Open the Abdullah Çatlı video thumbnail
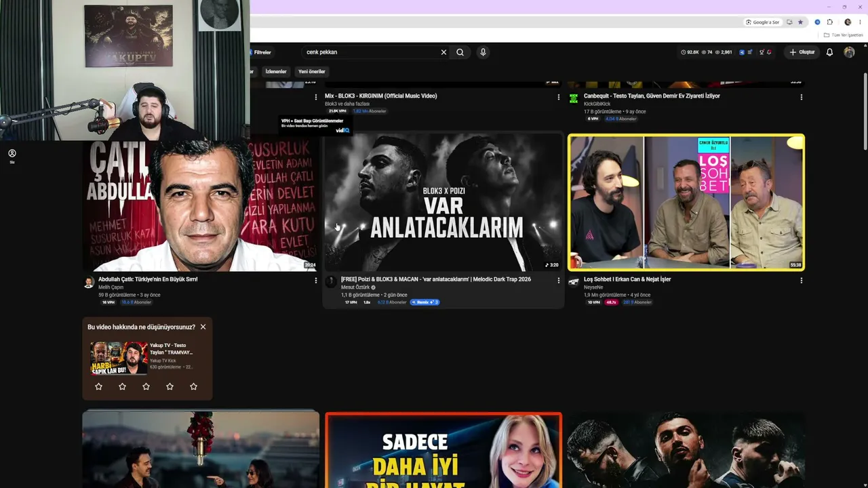 201,206
